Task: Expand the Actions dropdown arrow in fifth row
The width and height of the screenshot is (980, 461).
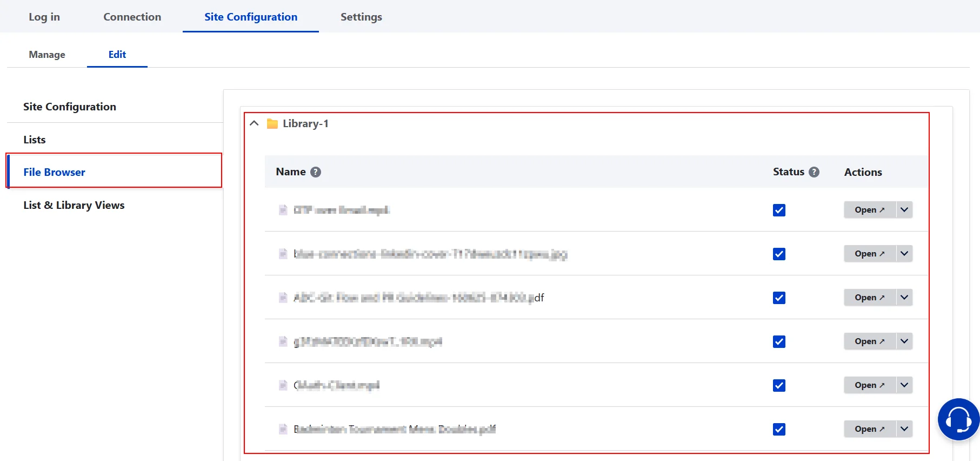Action: [904, 385]
